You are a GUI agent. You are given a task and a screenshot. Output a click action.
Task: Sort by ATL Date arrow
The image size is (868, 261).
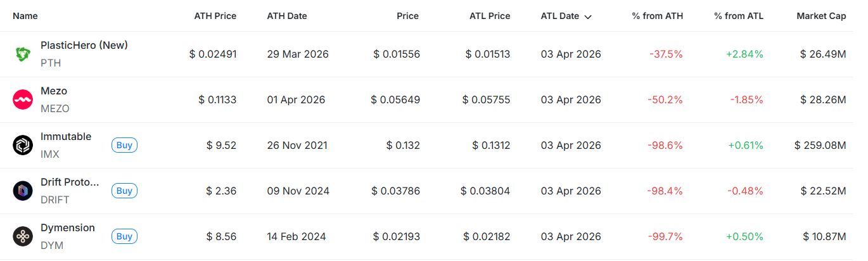589,16
